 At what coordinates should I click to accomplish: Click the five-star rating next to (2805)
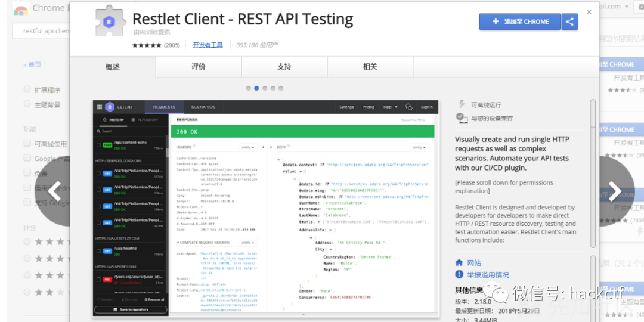147,45
